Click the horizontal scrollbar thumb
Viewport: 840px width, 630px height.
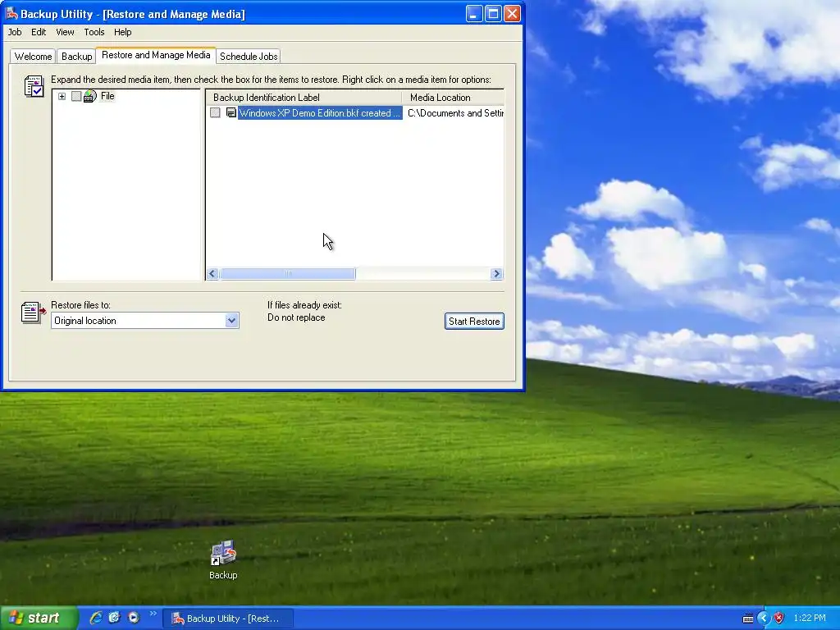click(x=288, y=274)
